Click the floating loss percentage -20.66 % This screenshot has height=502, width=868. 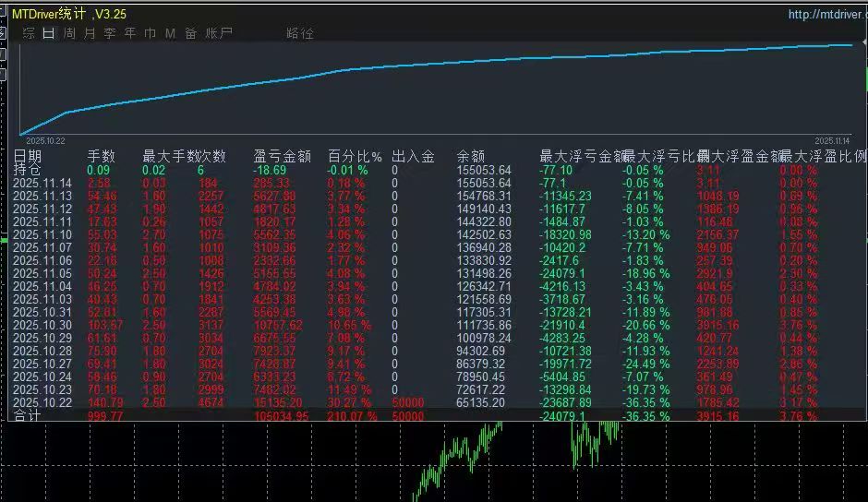(645, 325)
